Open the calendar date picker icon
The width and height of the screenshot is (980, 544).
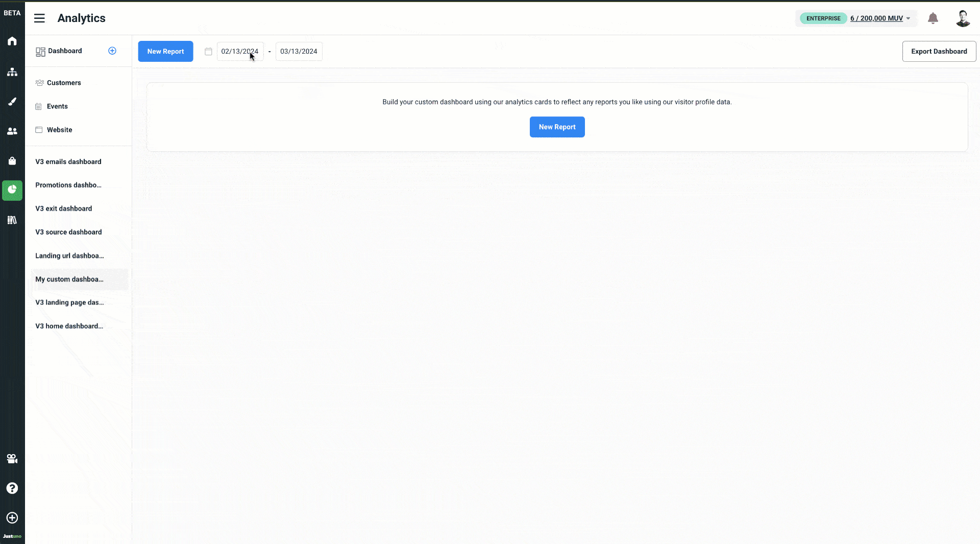coord(208,51)
